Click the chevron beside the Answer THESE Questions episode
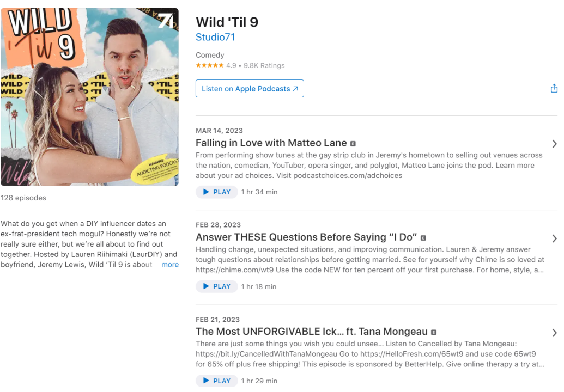Image resolution: width=564 pixels, height=392 pixels. [554, 238]
